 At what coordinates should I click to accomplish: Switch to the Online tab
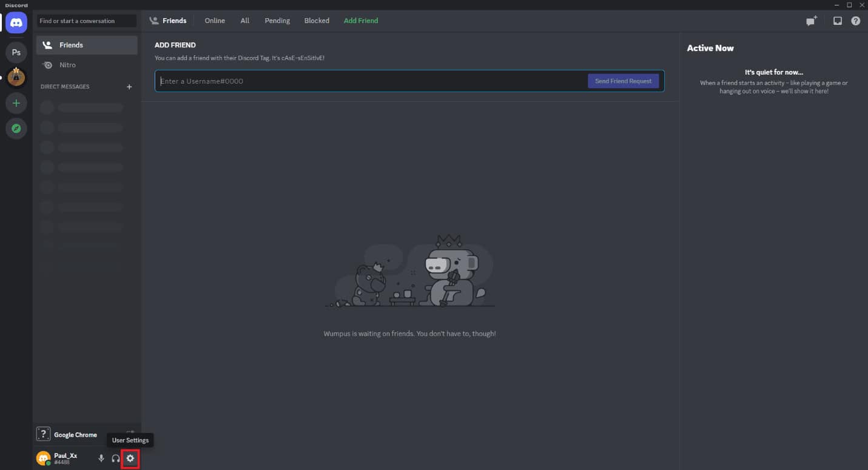click(215, 21)
